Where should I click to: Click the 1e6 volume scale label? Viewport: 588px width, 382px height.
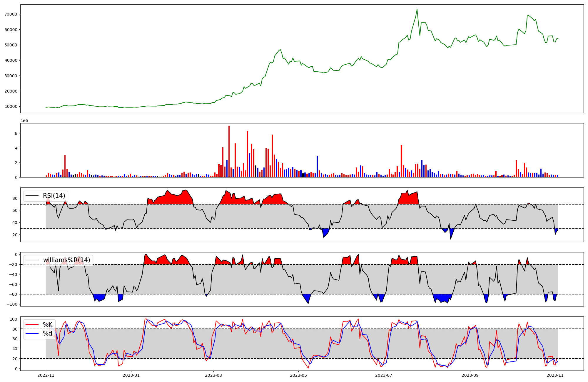[24, 120]
